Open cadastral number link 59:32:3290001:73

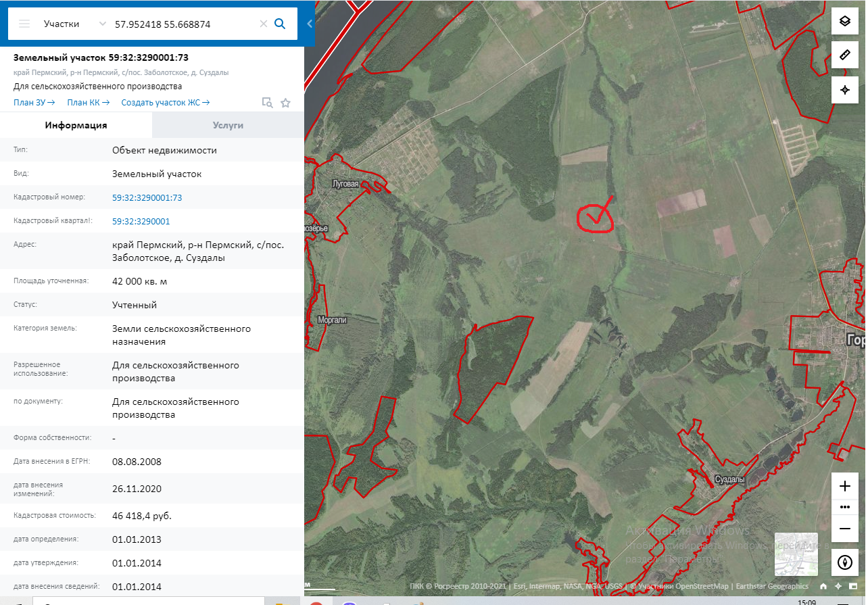tap(147, 198)
